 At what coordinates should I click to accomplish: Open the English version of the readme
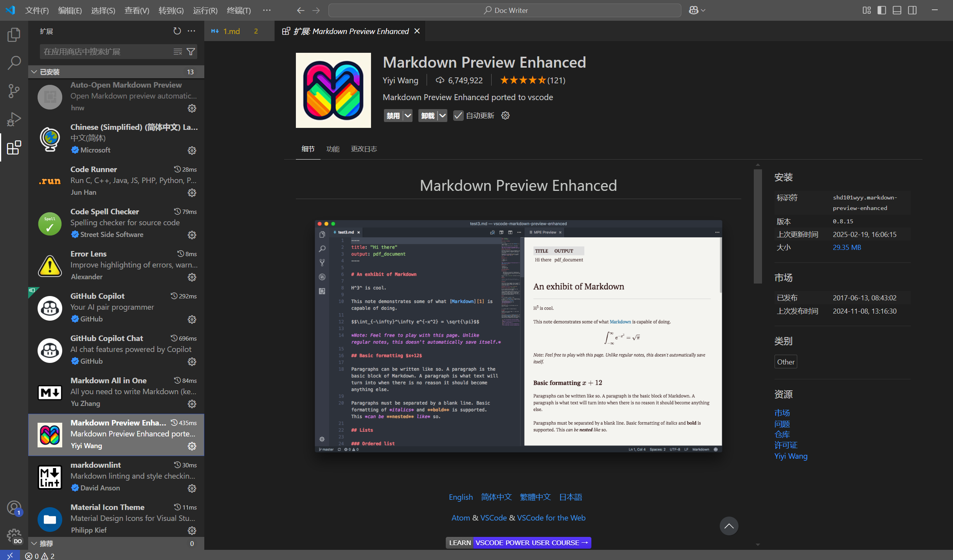tap(461, 497)
